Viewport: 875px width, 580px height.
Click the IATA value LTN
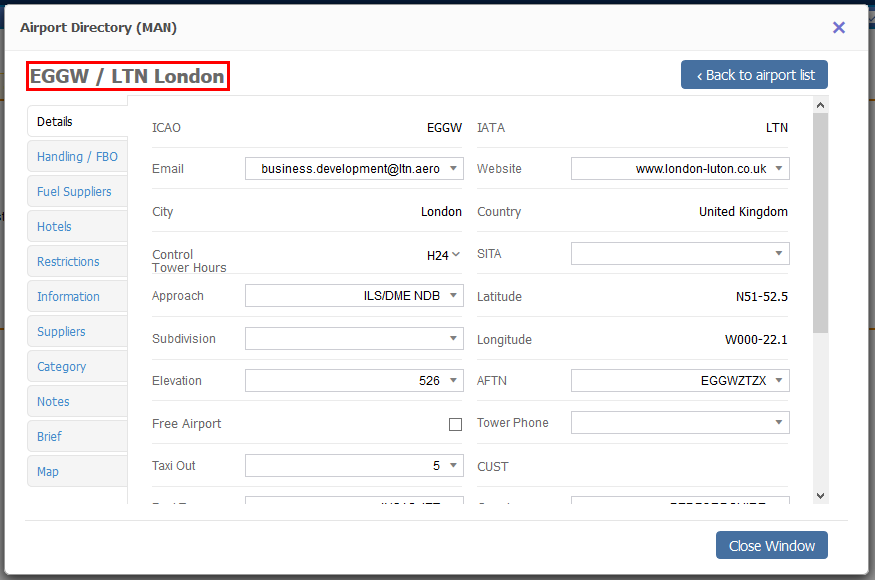[776, 128]
